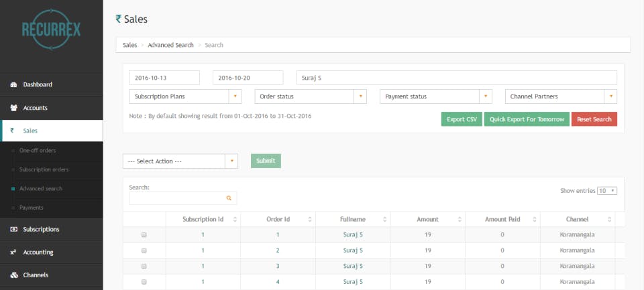Screen dimensions: 644x290
Task: Sort by Channel column arrows
Action: click(610, 220)
